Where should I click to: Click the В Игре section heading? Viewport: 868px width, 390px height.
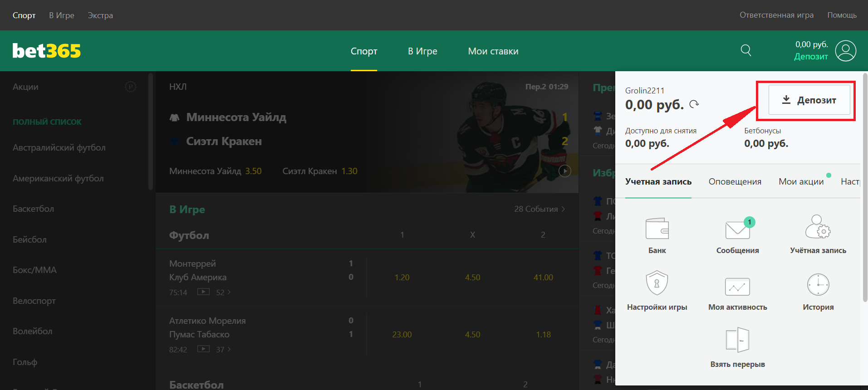click(x=187, y=210)
